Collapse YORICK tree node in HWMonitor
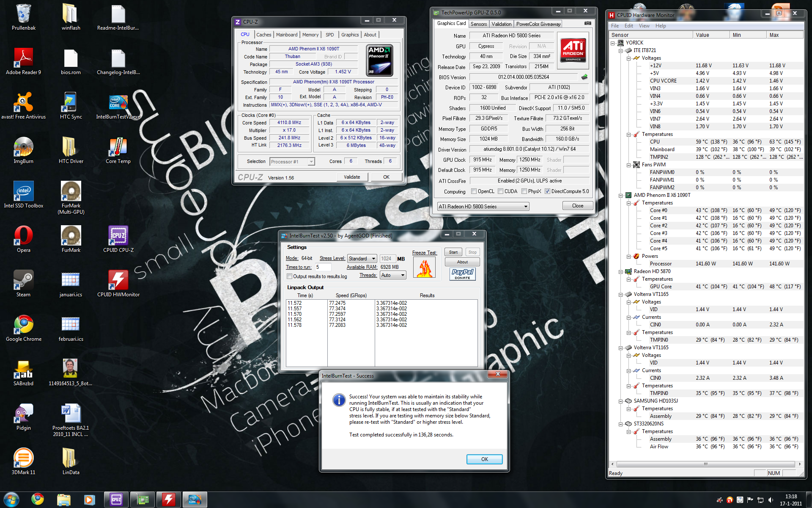This screenshot has height=508, width=812. point(613,43)
